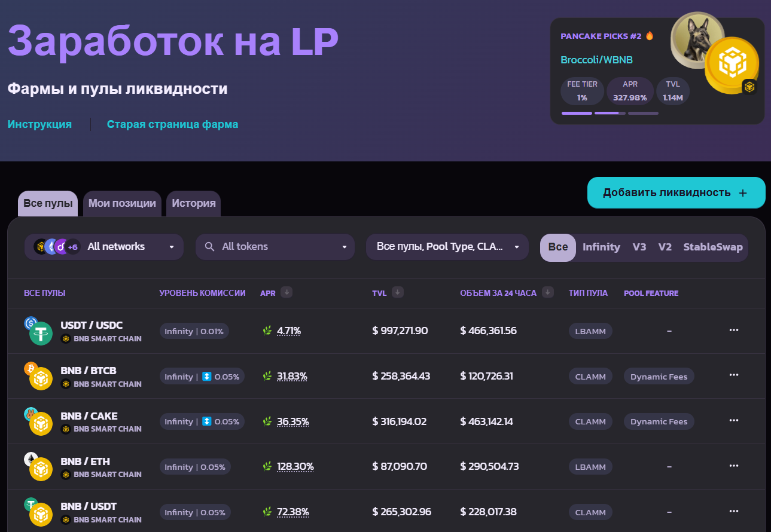Filter pools by V3 type

click(639, 247)
